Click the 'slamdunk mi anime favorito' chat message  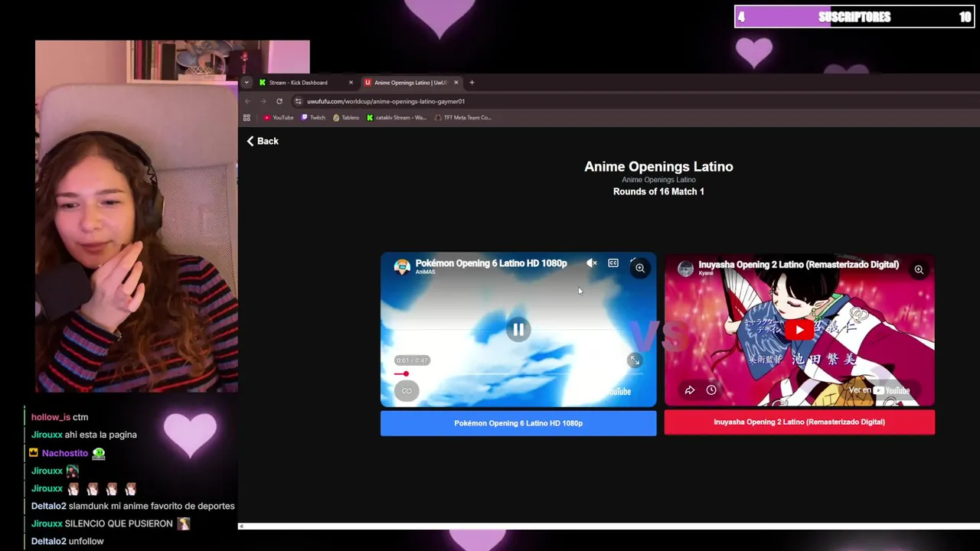pyautogui.click(x=152, y=506)
